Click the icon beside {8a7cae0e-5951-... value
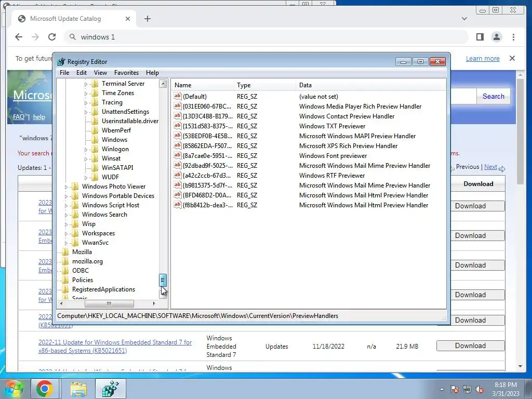 coord(178,155)
